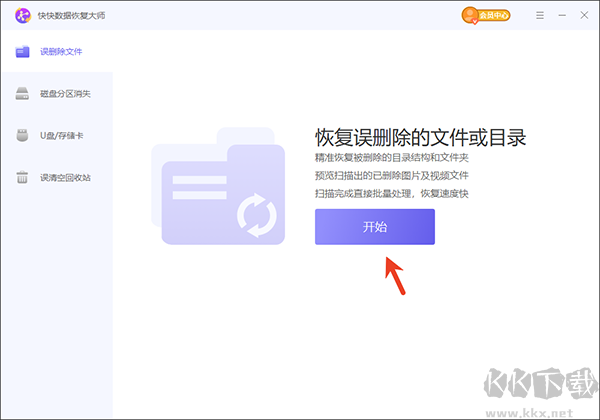
Task: Select the 误删除文件 sidebar tab
Action: 57,51
